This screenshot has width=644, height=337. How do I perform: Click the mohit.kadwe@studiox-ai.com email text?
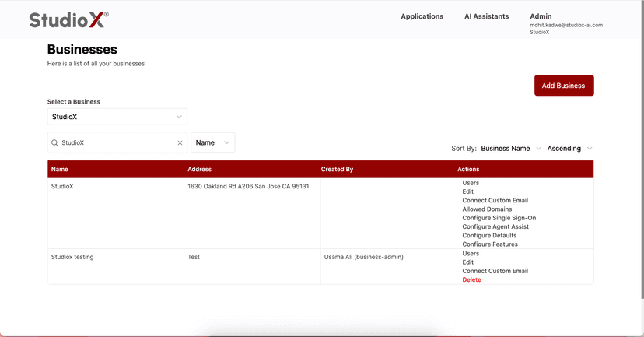click(566, 25)
